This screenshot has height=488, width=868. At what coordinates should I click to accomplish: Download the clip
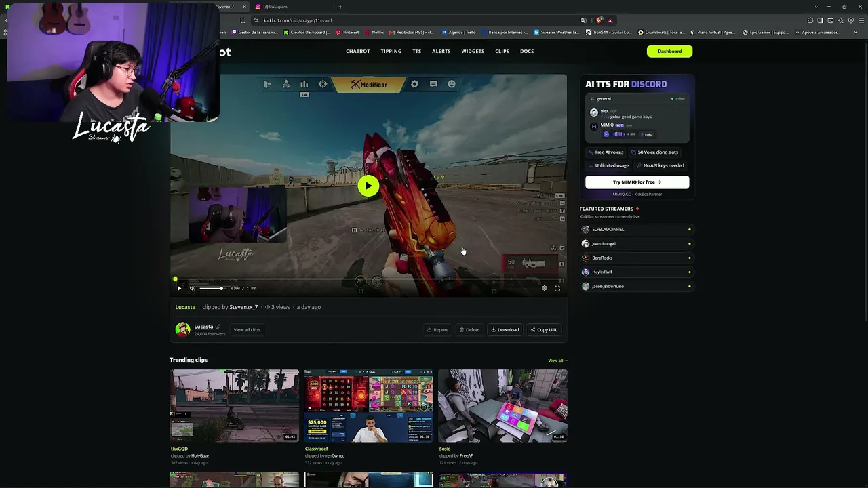[x=505, y=330]
